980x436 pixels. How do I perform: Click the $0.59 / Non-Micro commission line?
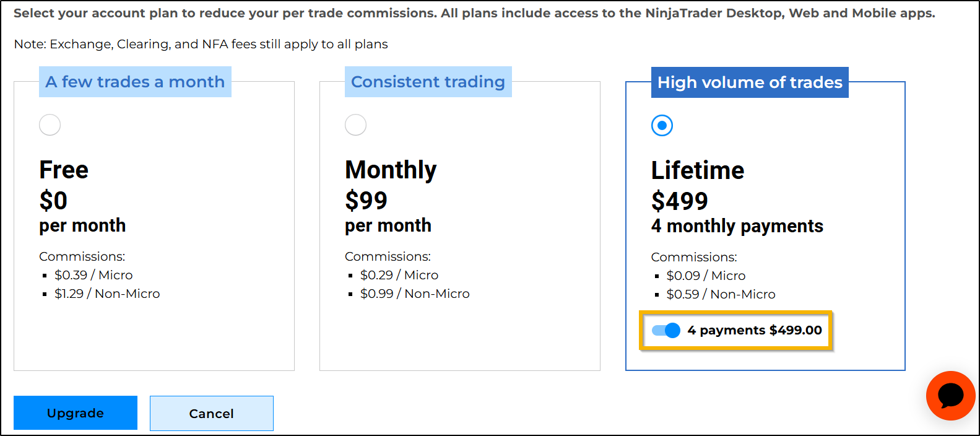[x=721, y=294]
